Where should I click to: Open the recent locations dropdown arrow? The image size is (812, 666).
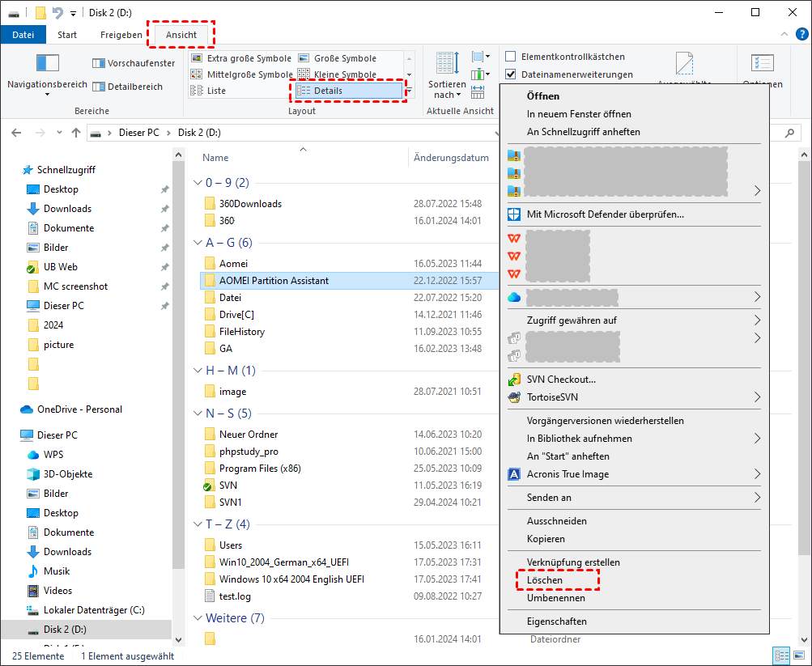pos(59,133)
